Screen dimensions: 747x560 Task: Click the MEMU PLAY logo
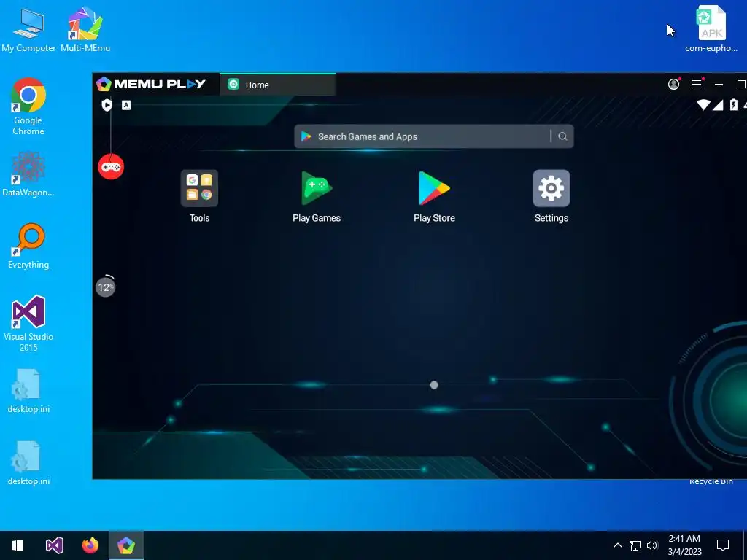[151, 85]
